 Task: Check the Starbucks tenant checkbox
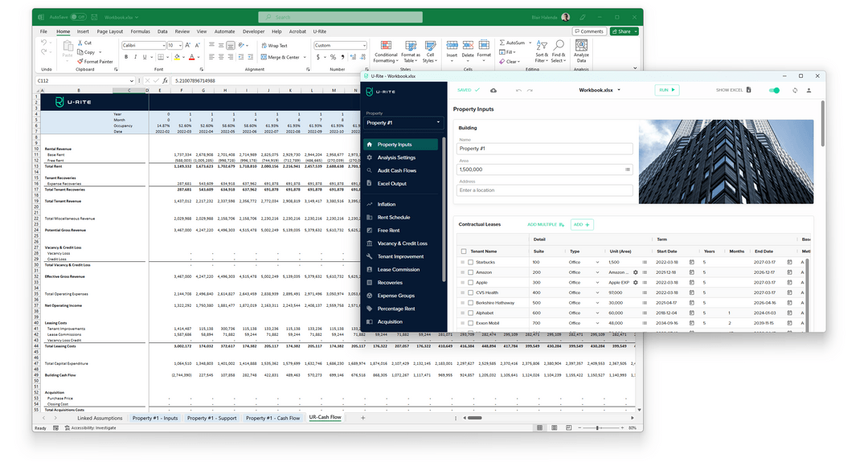[x=471, y=262]
